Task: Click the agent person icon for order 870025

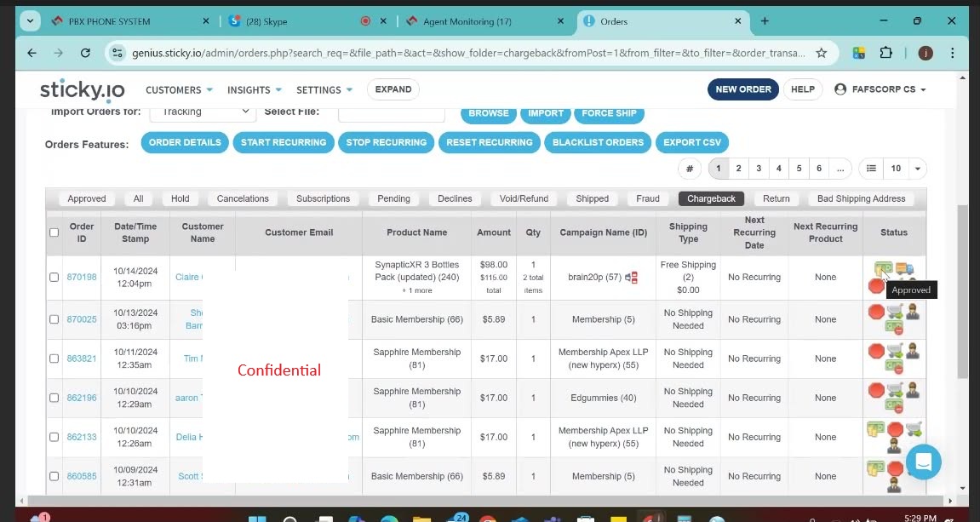Action: tap(913, 312)
